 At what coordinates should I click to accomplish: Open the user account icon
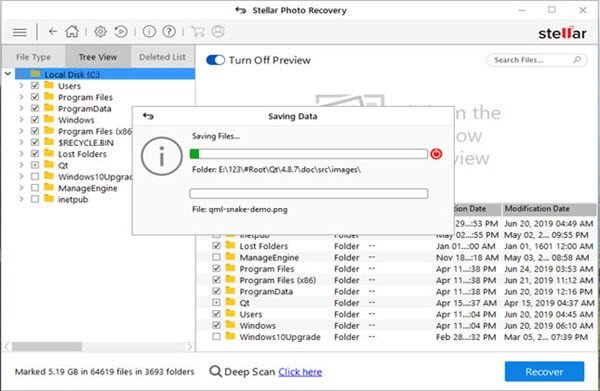click(x=218, y=31)
